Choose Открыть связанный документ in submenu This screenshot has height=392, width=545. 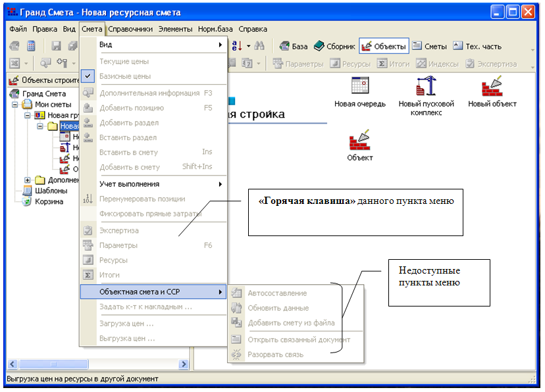(x=296, y=339)
